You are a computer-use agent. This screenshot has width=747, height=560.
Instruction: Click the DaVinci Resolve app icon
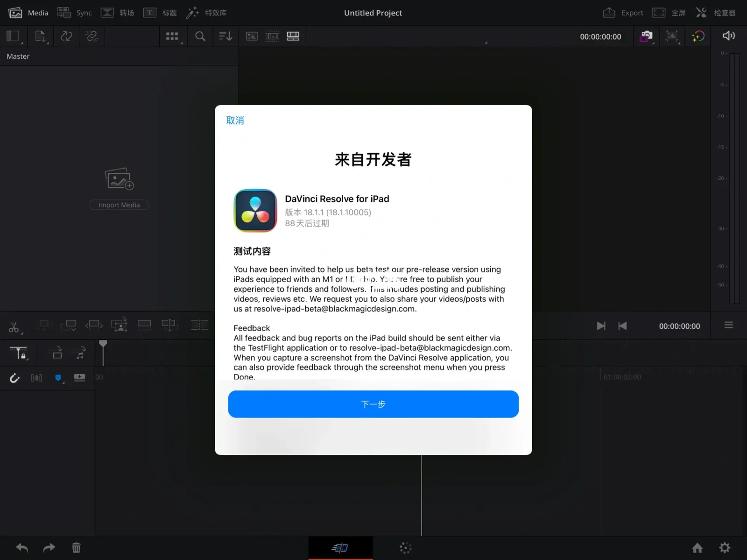tap(255, 211)
